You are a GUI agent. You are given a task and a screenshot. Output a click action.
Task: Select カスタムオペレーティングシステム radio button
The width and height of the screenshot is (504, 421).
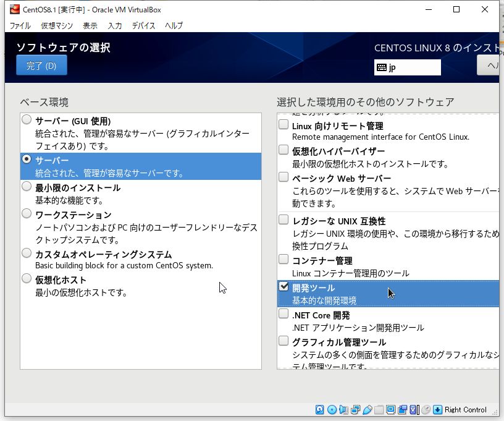point(27,253)
